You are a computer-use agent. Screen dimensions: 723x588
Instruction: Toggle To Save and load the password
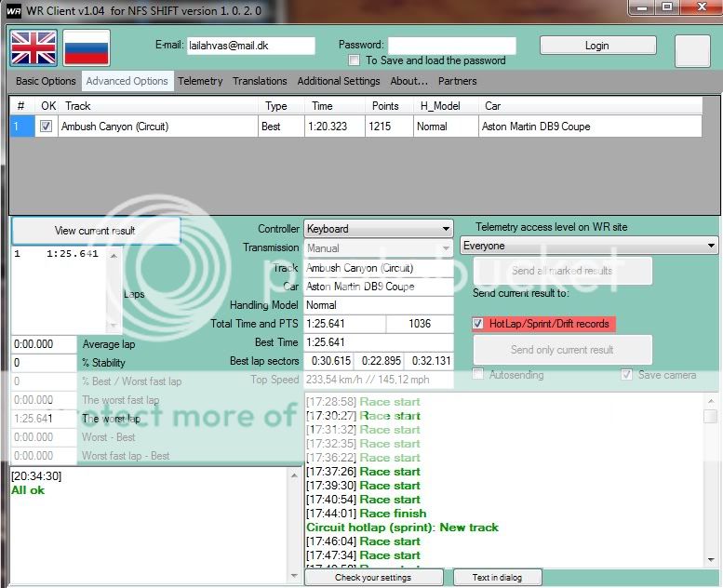tap(355, 60)
